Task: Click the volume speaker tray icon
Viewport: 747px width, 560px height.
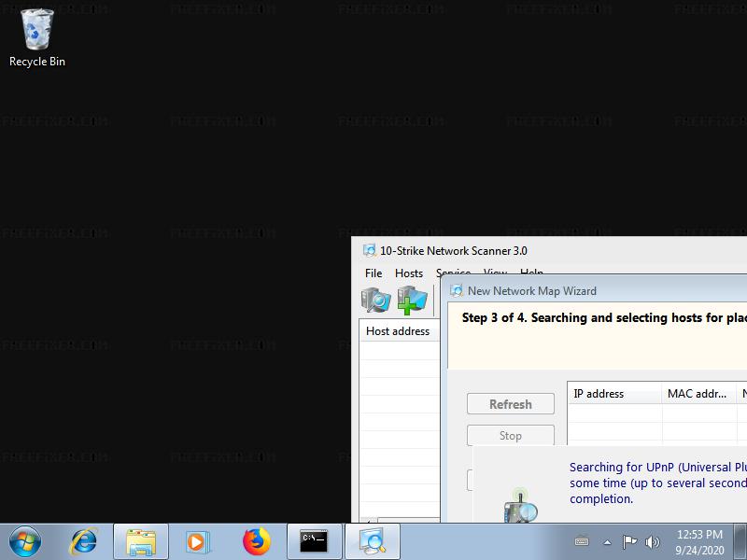Action: point(652,541)
